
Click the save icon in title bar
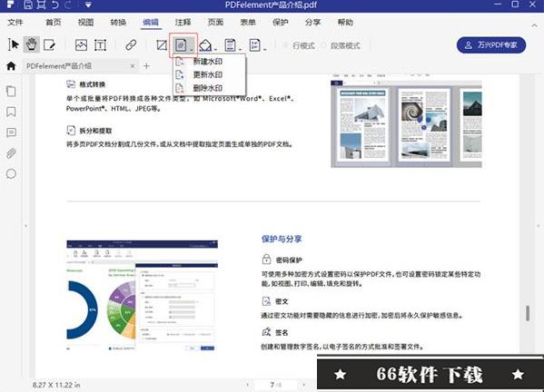point(28,5)
